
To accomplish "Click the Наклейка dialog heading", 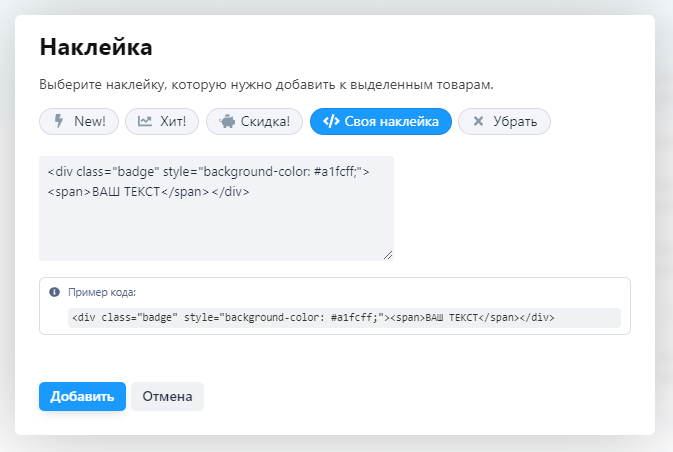I will point(95,47).
